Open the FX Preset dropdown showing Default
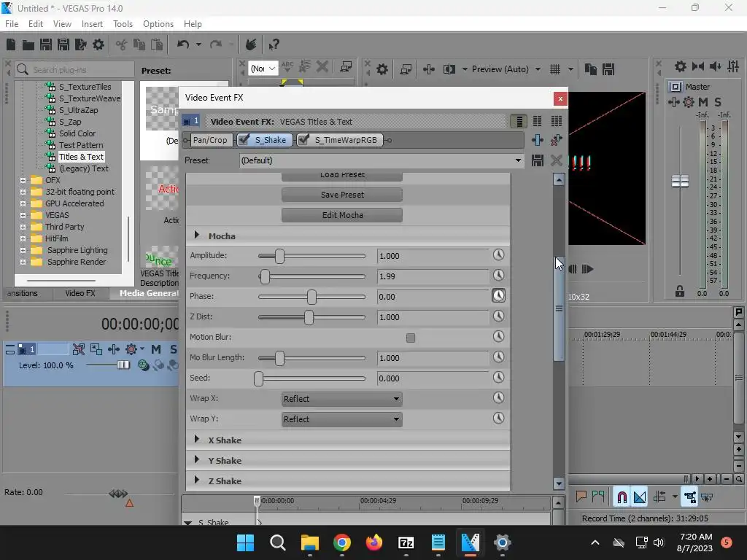Image resolution: width=747 pixels, height=560 pixels. 381,160
